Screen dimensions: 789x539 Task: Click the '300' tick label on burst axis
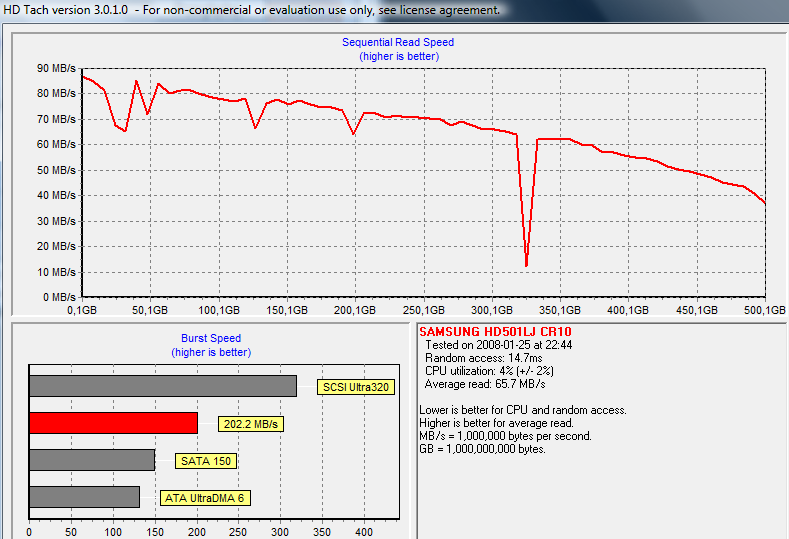tap(280, 532)
